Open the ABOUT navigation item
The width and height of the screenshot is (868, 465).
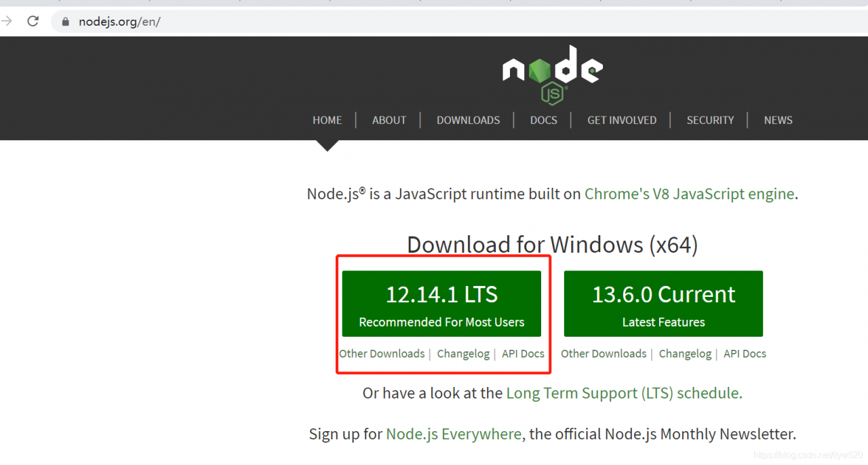pos(389,120)
